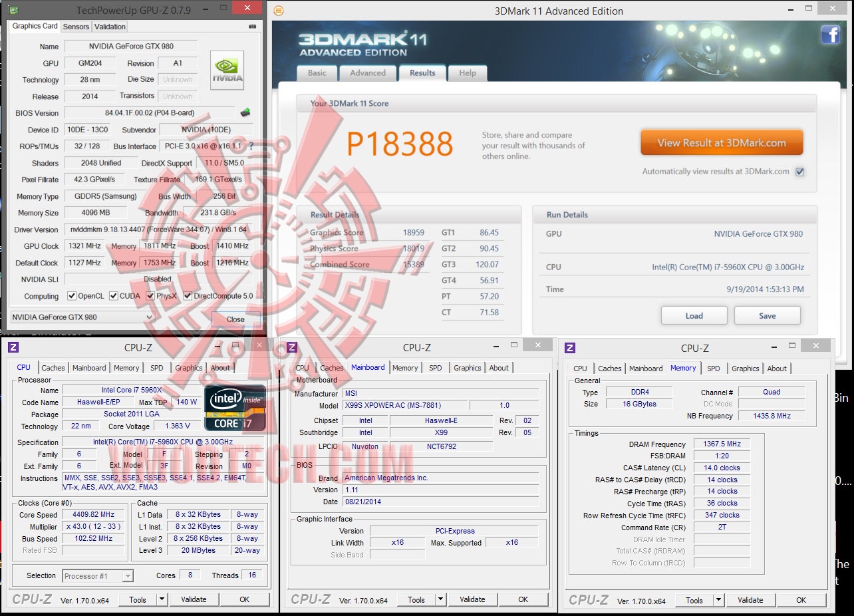The width and height of the screenshot is (854, 616).
Task: Expand Tools dropdown arrow in CPU-Z CPU window
Action: (x=162, y=599)
